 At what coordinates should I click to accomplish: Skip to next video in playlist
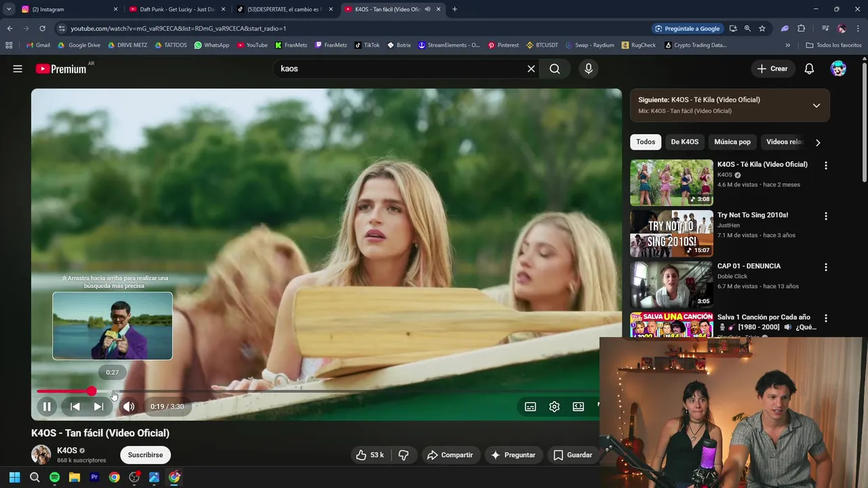tap(99, 407)
